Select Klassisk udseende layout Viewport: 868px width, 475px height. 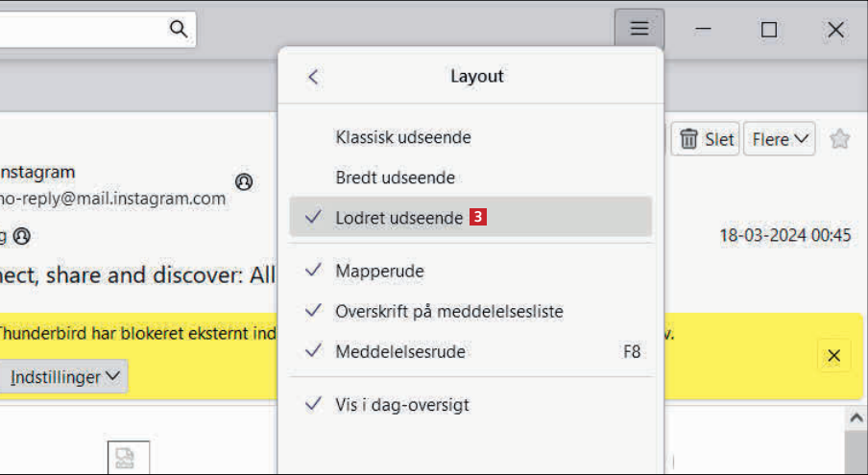(x=403, y=137)
